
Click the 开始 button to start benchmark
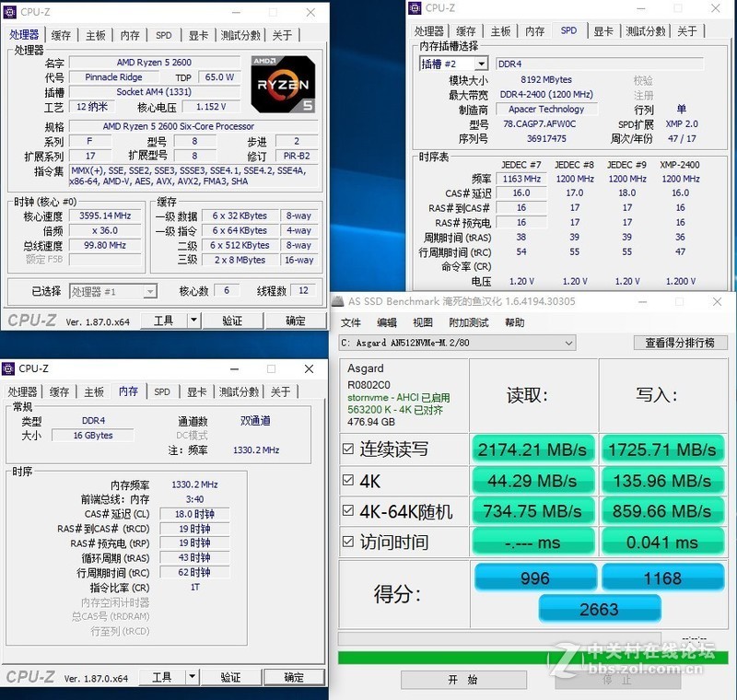[x=465, y=679]
